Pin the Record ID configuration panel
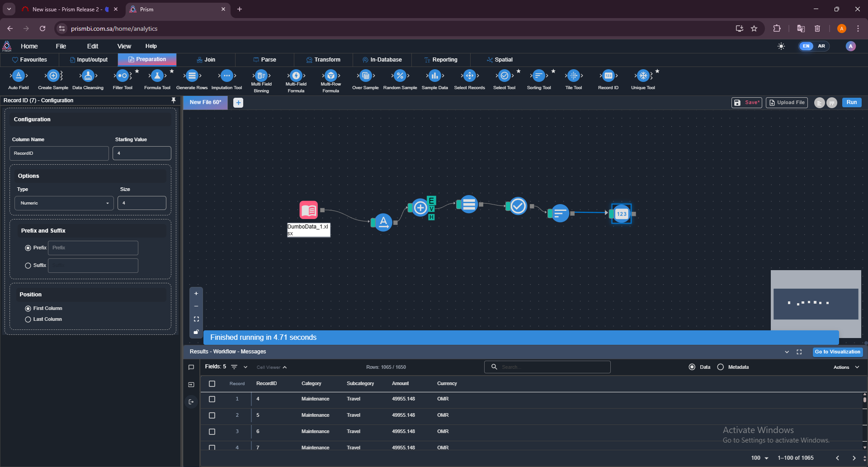The height and width of the screenshot is (467, 868). coord(173,100)
